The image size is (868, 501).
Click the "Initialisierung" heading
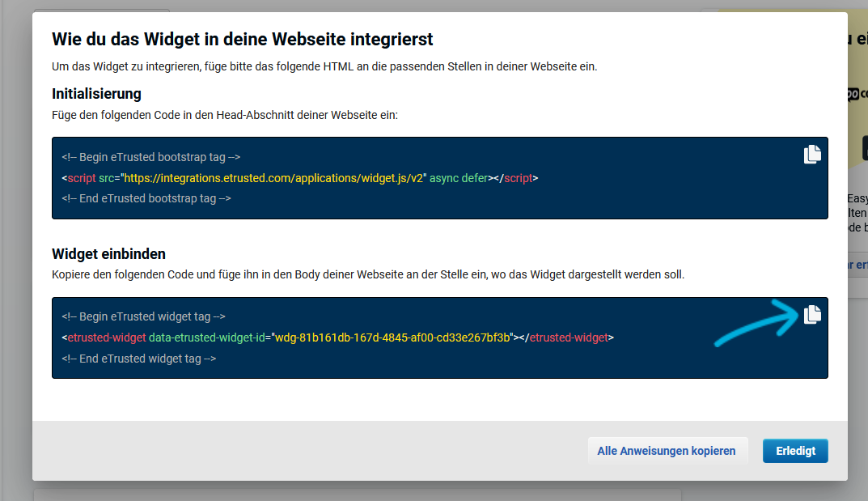tap(96, 94)
